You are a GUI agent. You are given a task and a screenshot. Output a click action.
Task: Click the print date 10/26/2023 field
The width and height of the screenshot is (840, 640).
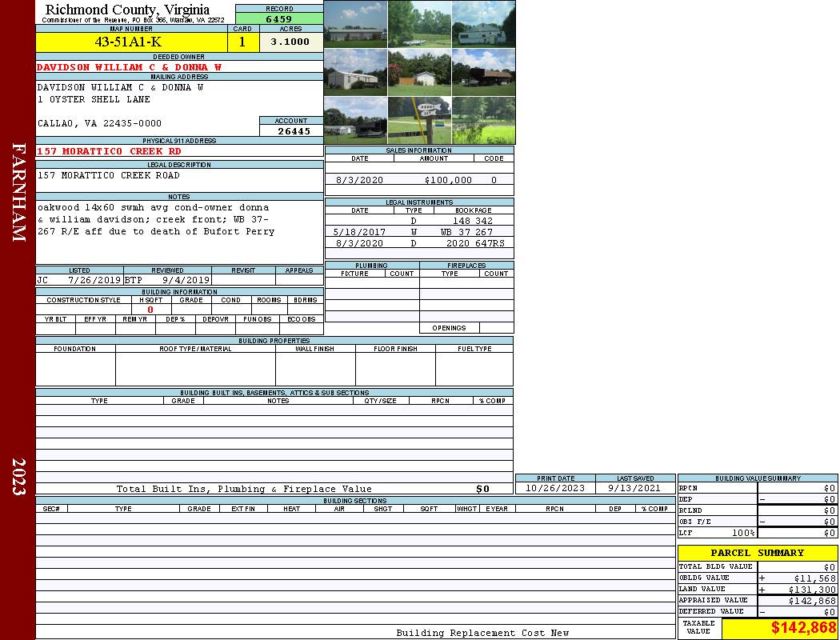(554, 488)
